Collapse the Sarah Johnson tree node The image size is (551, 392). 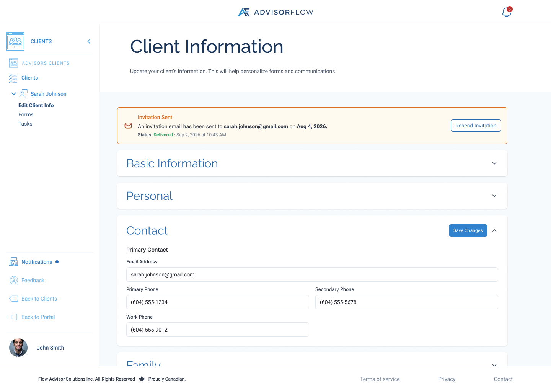14,94
